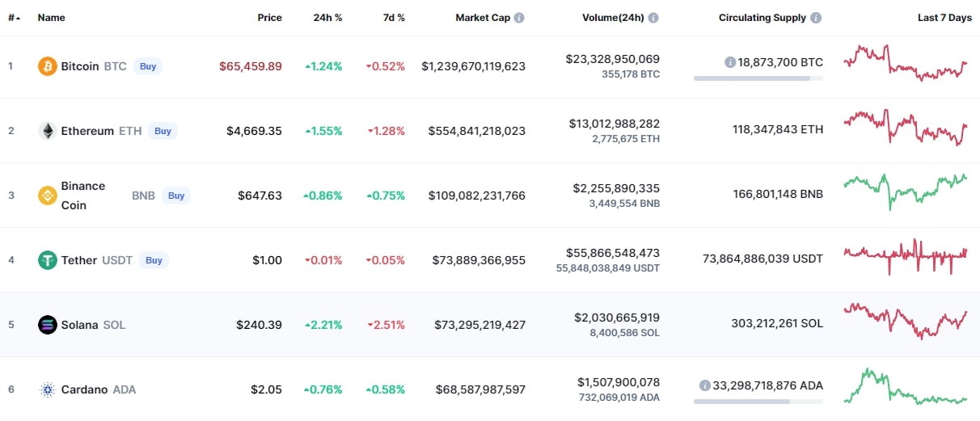This screenshot has width=980, height=421.
Task: Click Cardano 7d change 0.58%
Action: click(x=386, y=389)
